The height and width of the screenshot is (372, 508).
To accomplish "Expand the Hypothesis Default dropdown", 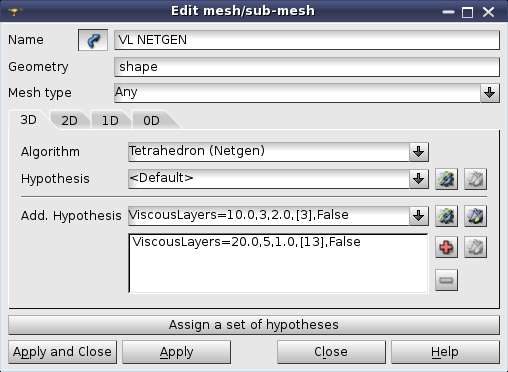I will click(419, 179).
